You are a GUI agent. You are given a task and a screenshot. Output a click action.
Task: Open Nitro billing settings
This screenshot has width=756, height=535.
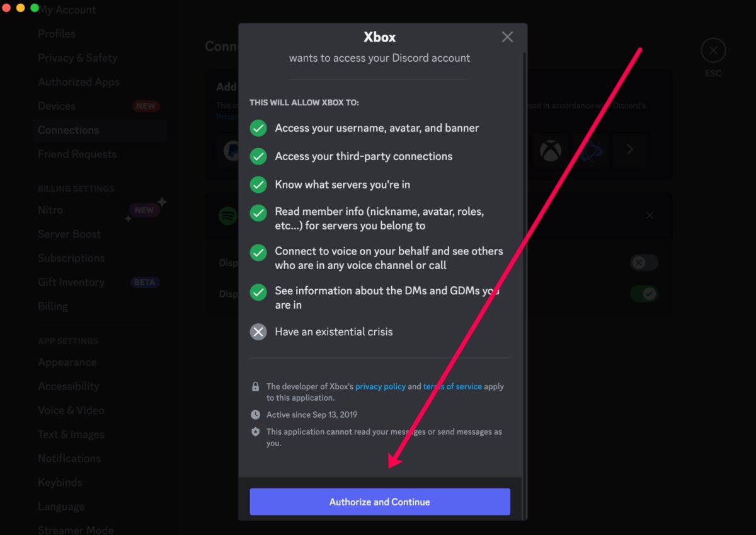point(50,210)
